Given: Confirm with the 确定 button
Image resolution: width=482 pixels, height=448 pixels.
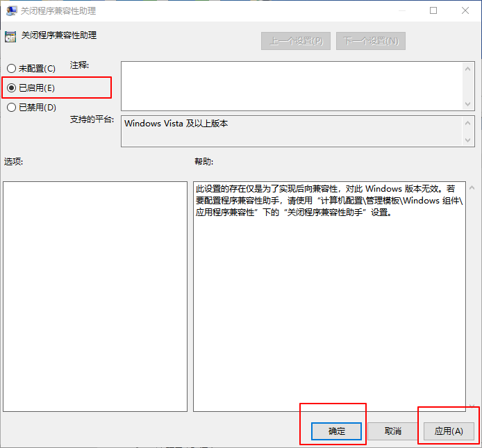Looking at the screenshot, I should point(337,431).
